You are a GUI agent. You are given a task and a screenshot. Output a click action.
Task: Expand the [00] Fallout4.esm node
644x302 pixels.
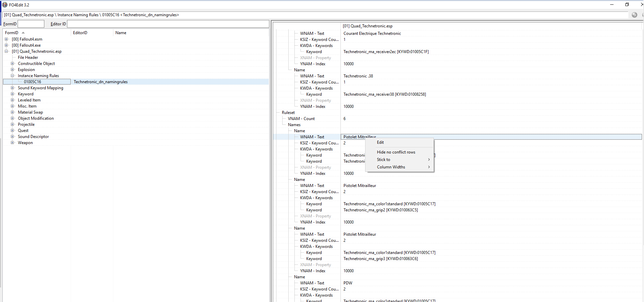click(6, 39)
